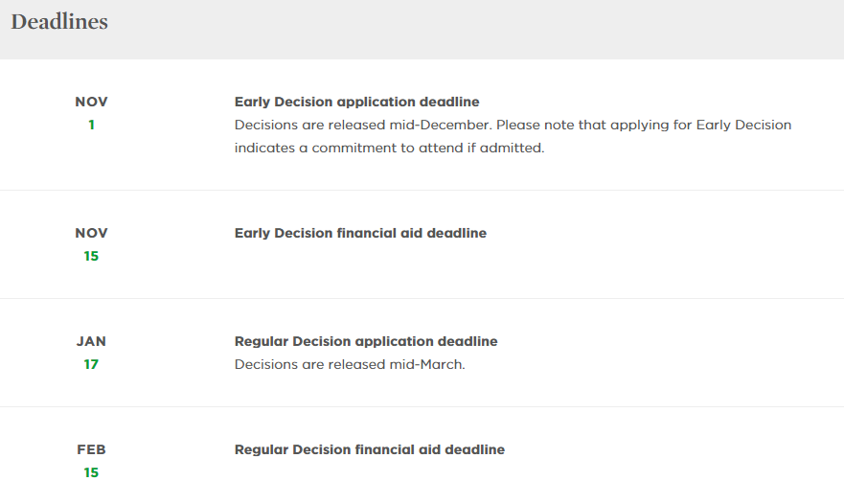Click the JAN month label

point(91,341)
